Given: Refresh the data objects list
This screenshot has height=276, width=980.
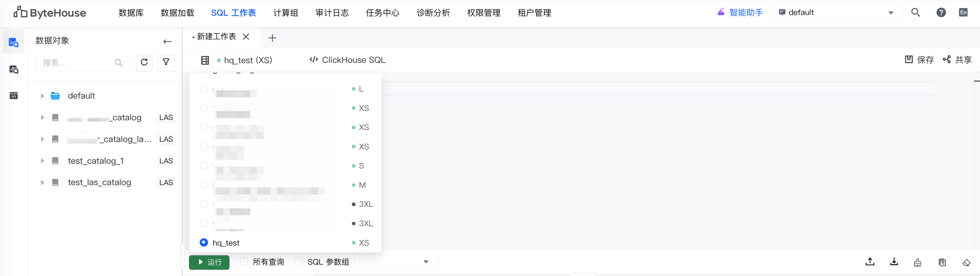Looking at the screenshot, I should pyautogui.click(x=144, y=63).
